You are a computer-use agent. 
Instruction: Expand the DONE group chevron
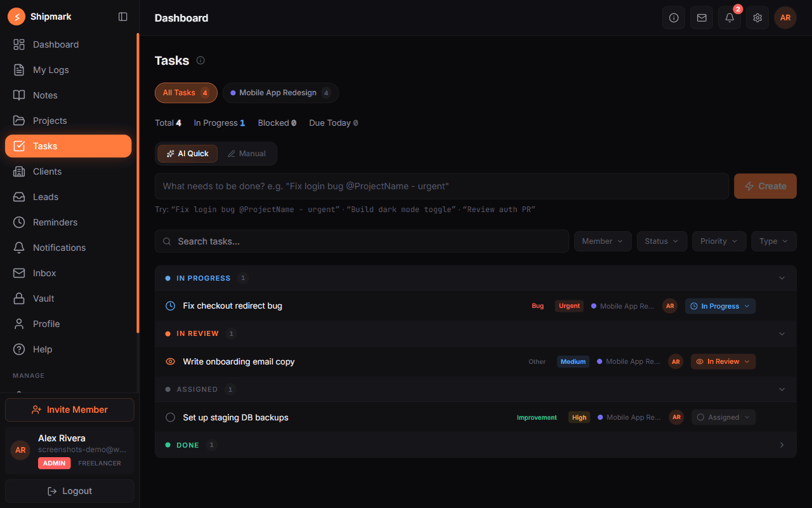pyautogui.click(x=782, y=445)
